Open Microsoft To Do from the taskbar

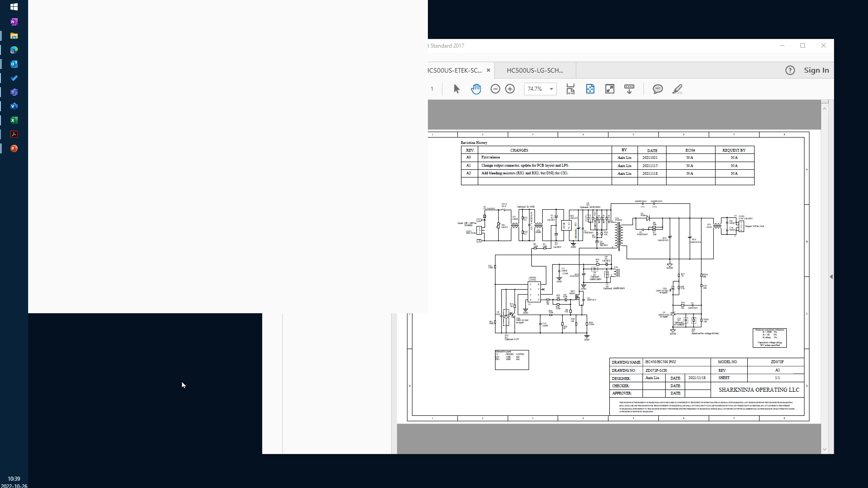coord(14,78)
